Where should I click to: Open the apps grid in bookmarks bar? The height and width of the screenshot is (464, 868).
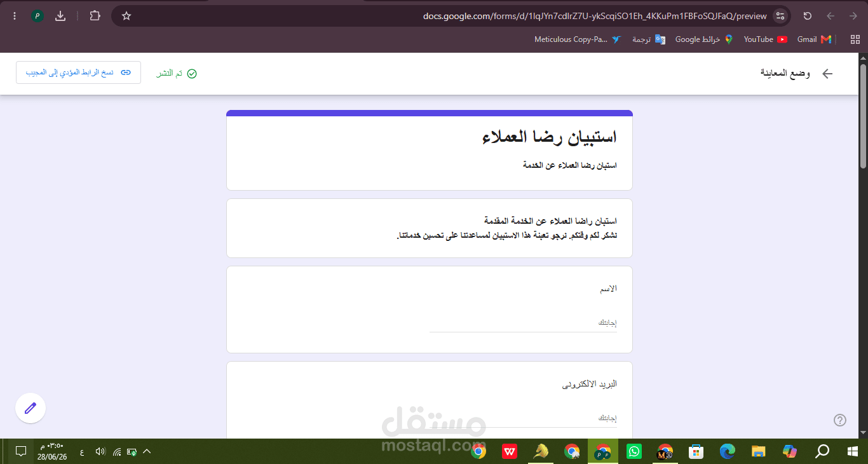point(855,39)
